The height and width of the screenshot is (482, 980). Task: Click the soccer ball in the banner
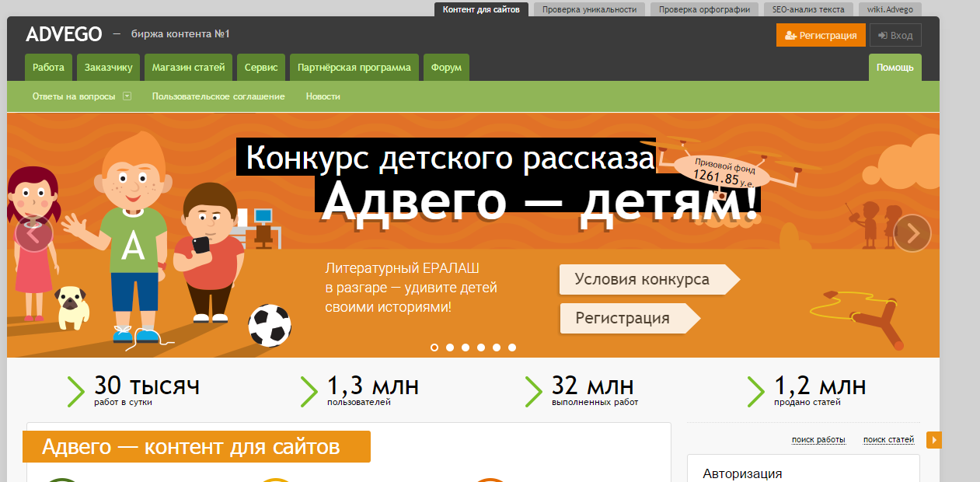[x=270, y=325]
